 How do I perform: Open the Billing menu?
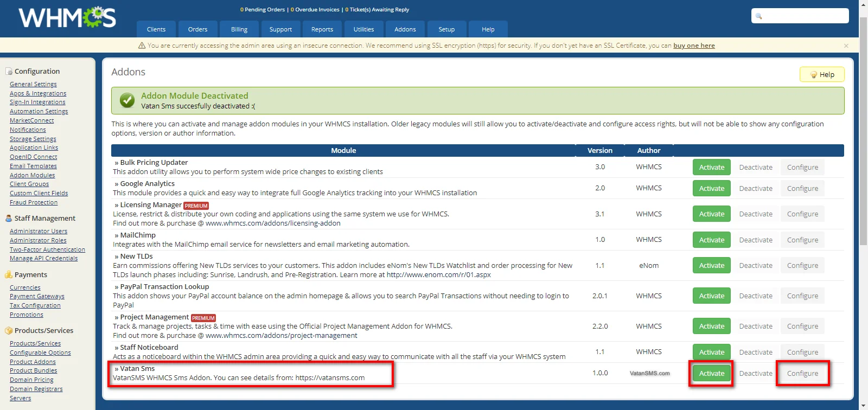[x=239, y=29]
